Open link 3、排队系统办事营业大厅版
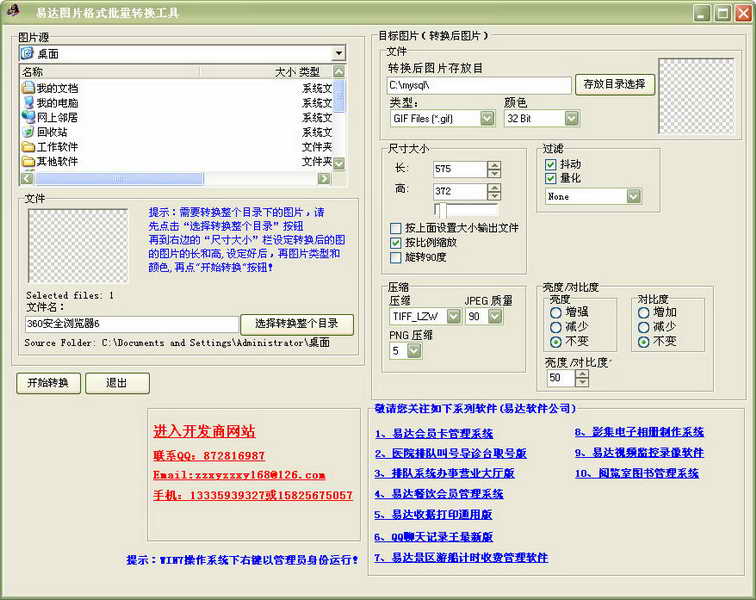 click(x=445, y=474)
